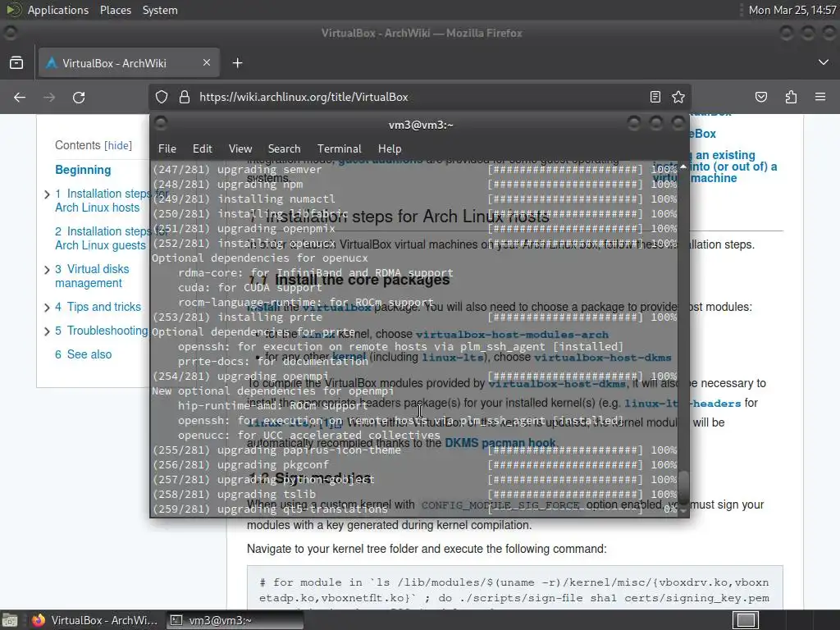
Task: Click the workspace switcher in bottom panel
Action: pyautogui.click(x=745, y=620)
